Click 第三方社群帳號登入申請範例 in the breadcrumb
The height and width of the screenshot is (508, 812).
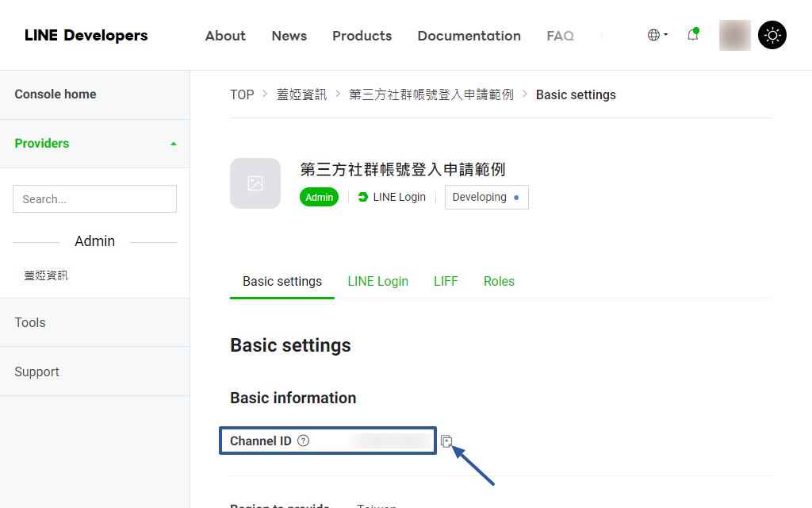[431, 95]
